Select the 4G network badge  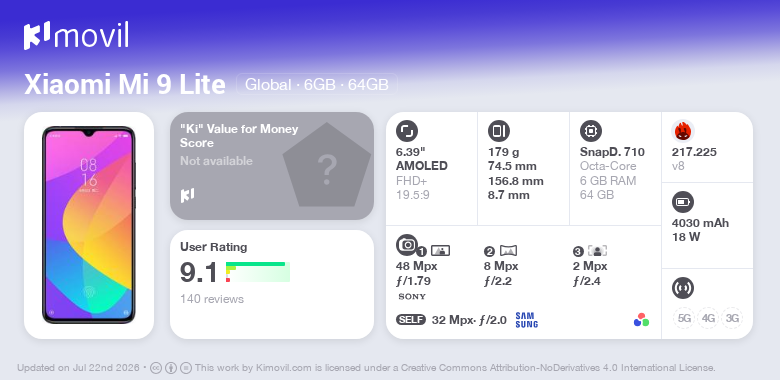[708, 318]
